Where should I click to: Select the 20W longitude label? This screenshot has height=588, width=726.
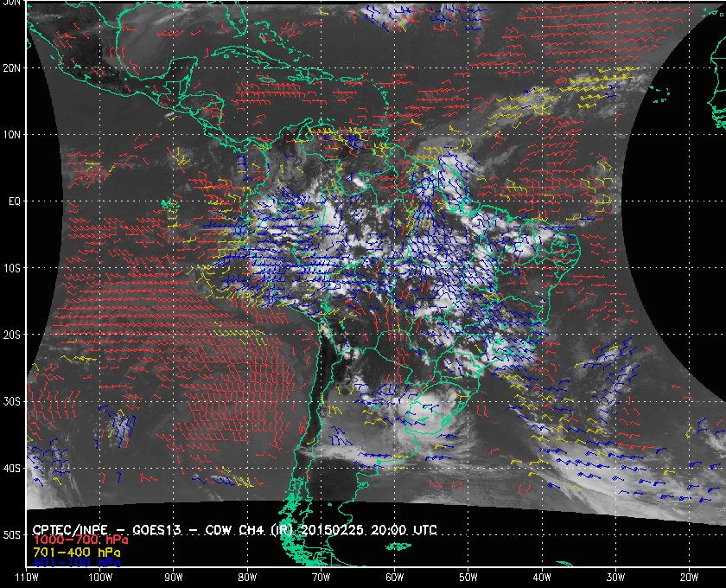[689, 576]
